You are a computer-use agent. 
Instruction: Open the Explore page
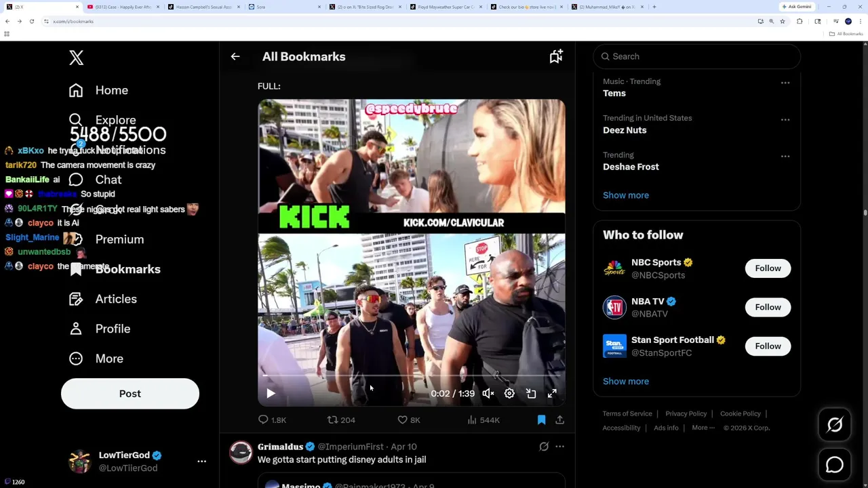[102, 120]
